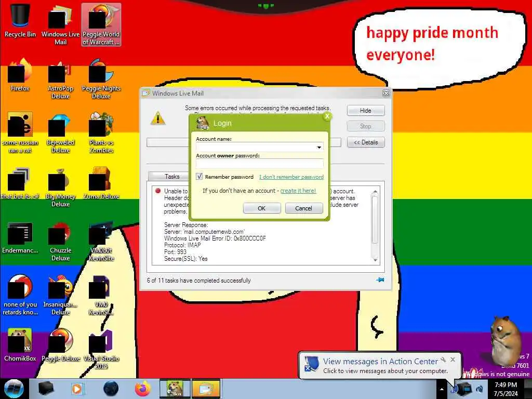Image resolution: width=532 pixels, height=399 pixels.
Task: Click the pin icon in Windows Live Mail dialog
Action: [380, 280]
